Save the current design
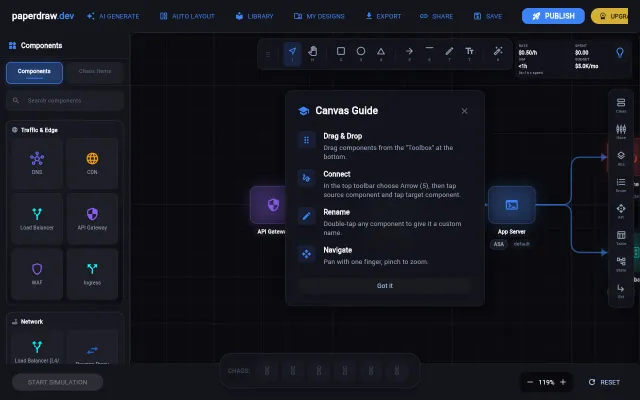The image size is (640, 400). tap(488, 16)
